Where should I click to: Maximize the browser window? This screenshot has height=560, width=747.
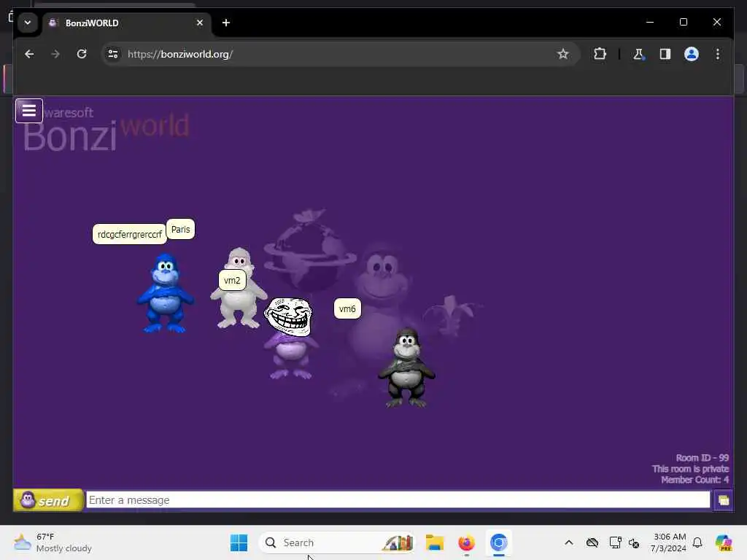pyautogui.click(x=683, y=22)
